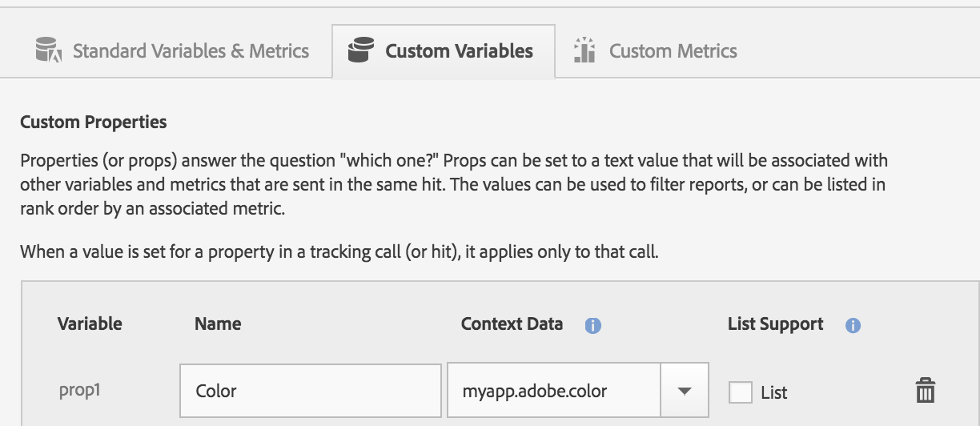Click the prop1 variable label

click(x=79, y=391)
